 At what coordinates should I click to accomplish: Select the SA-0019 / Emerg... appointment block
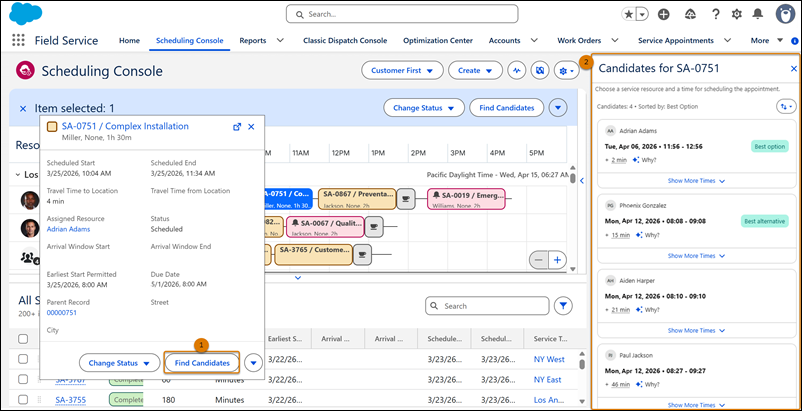[x=466, y=199]
